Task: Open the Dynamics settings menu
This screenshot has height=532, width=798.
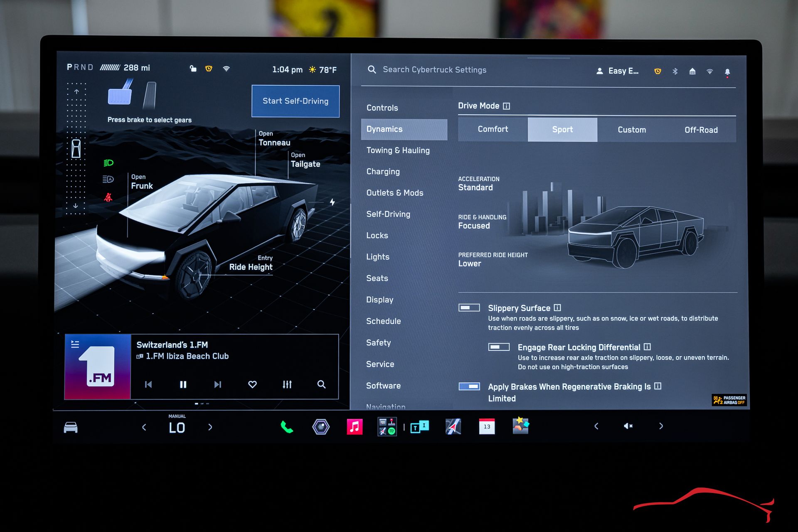Action: click(x=404, y=129)
